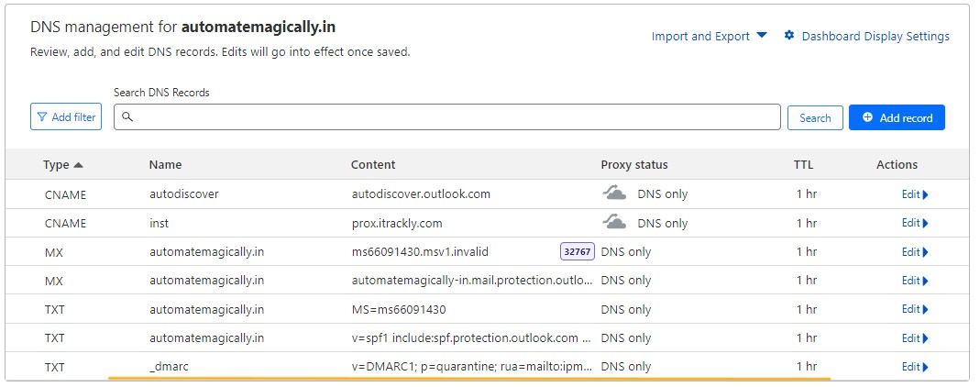Click the Content column header
This screenshot has height=387, width=980.
(x=373, y=165)
